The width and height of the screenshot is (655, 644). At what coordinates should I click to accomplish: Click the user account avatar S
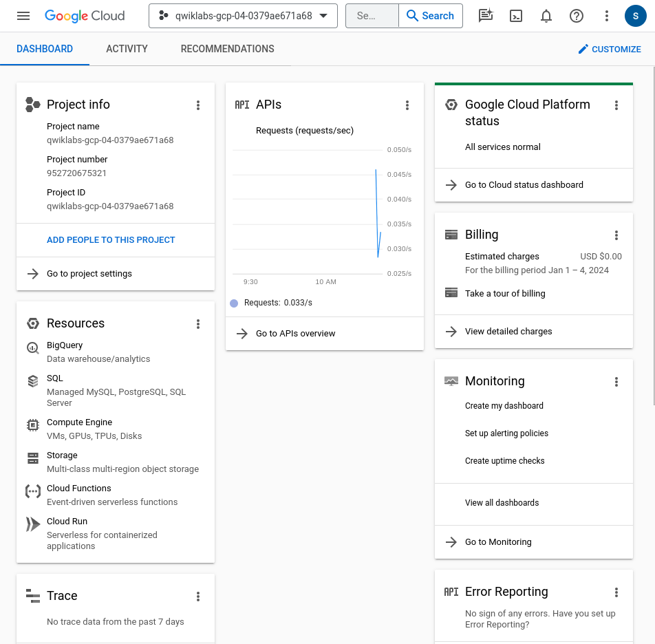click(635, 16)
